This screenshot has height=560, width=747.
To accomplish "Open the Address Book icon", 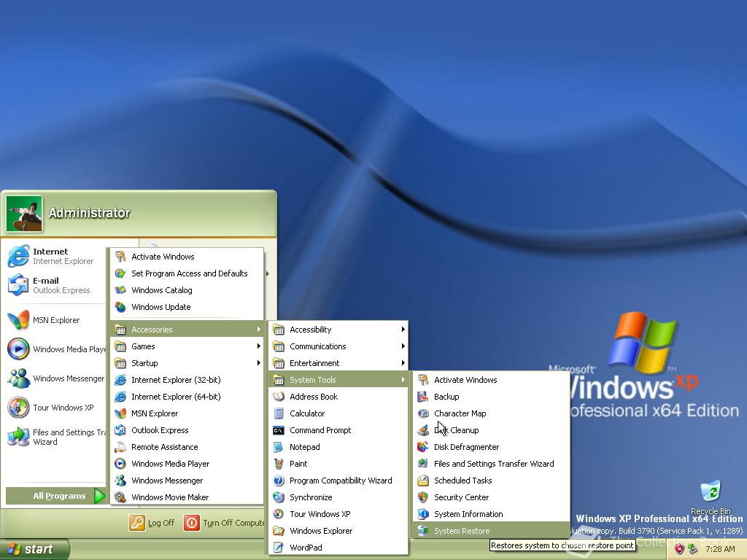I will [279, 396].
